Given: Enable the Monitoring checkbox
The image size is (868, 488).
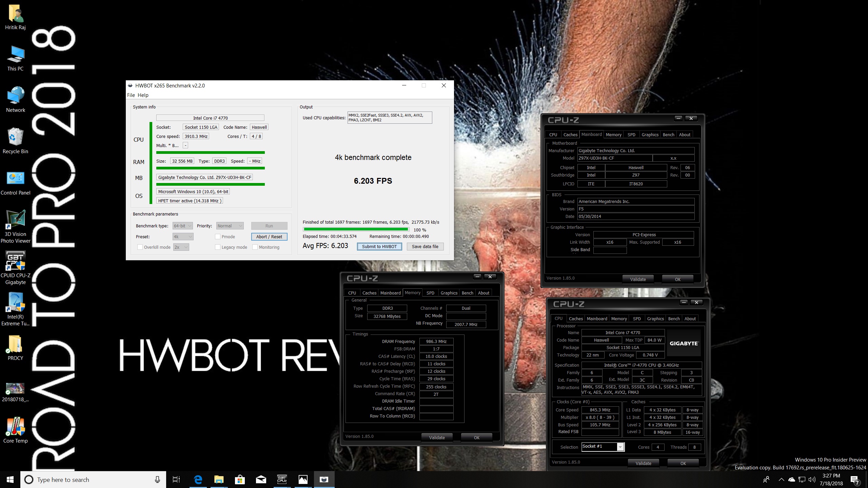Looking at the screenshot, I should coord(255,247).
